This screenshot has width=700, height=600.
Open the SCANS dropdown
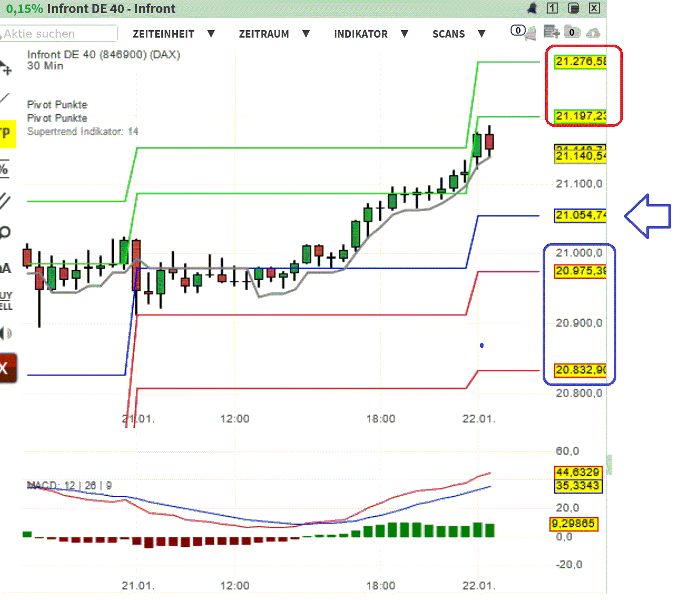tap(458, 34)
